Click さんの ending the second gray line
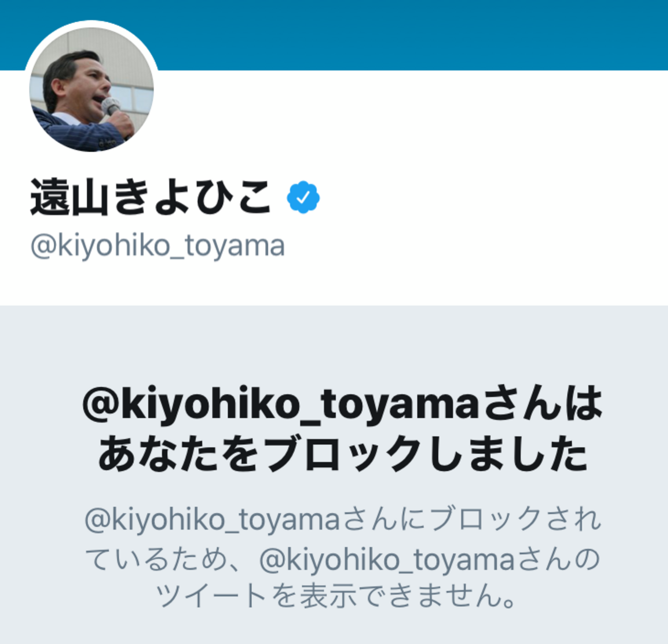The height and width of the screenshot is (644, 668). 558,559
